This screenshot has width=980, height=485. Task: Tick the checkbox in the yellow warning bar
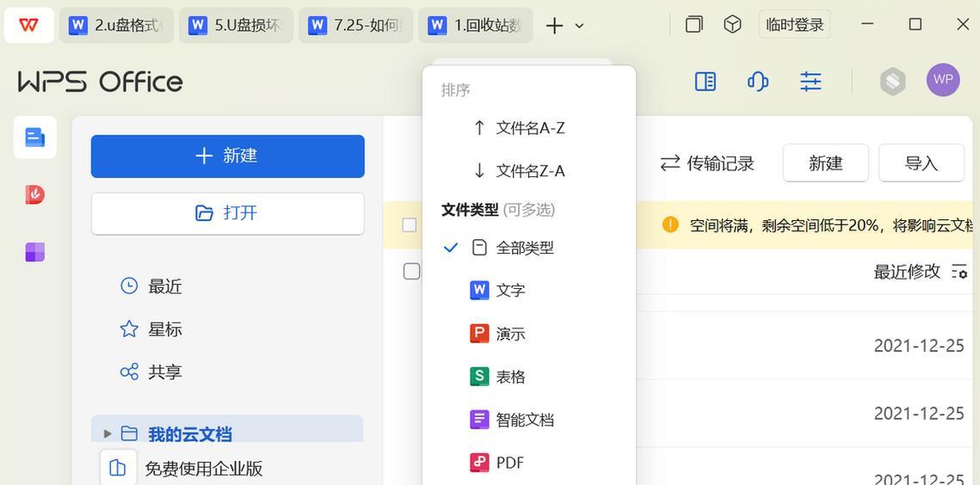pos(410,225)
